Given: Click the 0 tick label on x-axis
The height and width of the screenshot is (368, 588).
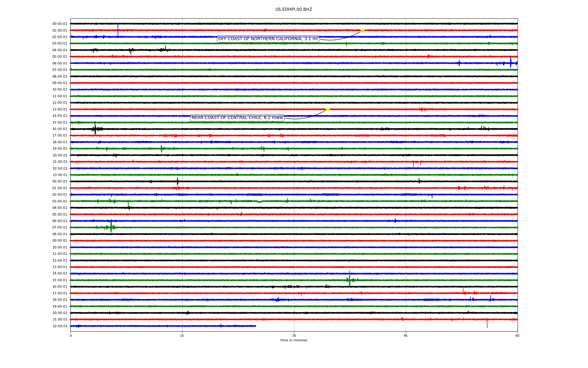Looking at the screenshot, I should pos(71,335).
